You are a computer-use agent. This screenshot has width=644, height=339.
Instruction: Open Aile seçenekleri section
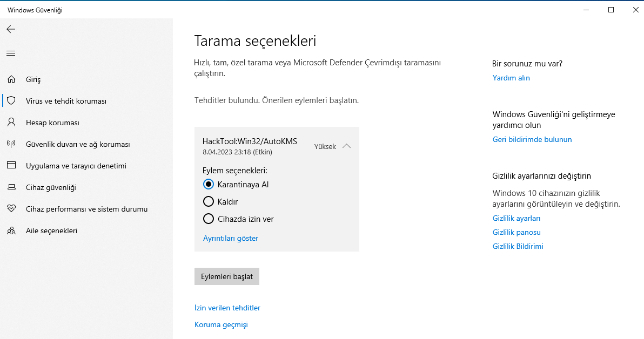point(51,230)
